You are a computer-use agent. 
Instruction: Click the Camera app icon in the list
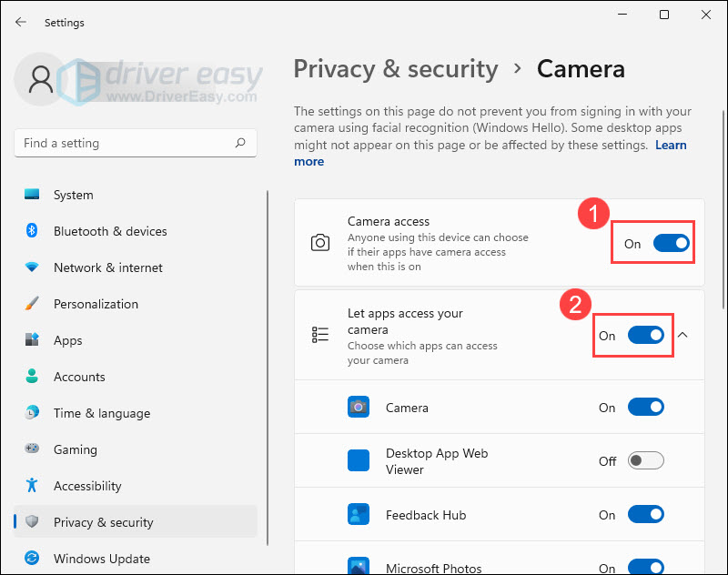pos(359,408)
